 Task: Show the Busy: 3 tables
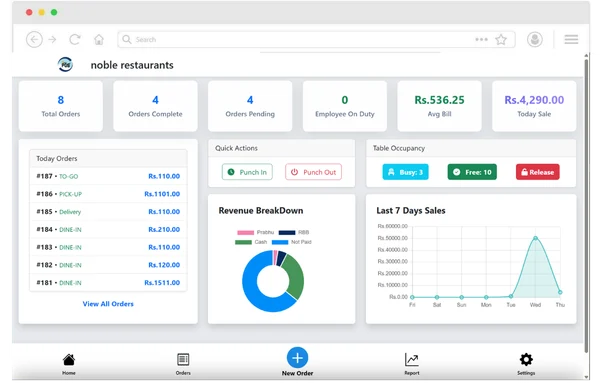coord(406,172)
